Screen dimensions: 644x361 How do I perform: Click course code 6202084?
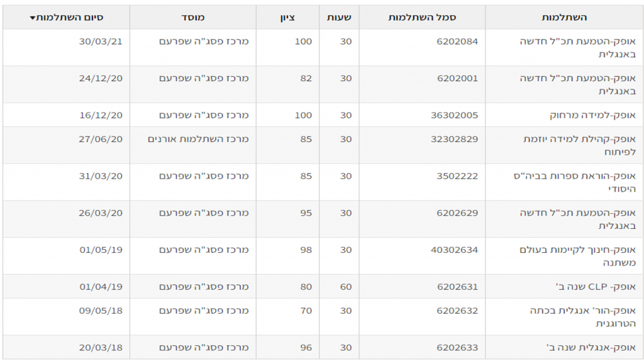(x=457, y=42)
